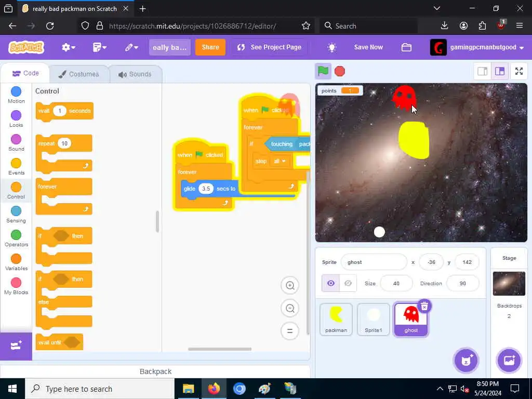Open the Control block category

pyautogui.click(x=16, y=190)
